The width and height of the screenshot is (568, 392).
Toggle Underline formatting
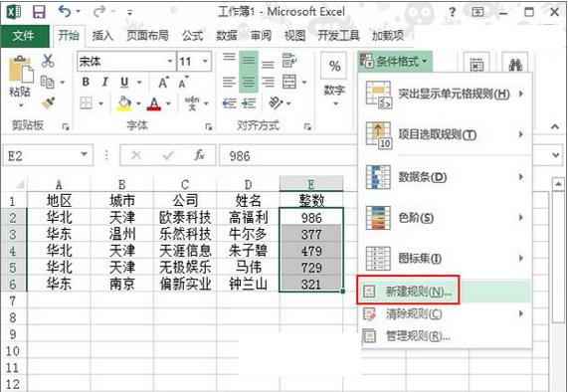[124, 83]
